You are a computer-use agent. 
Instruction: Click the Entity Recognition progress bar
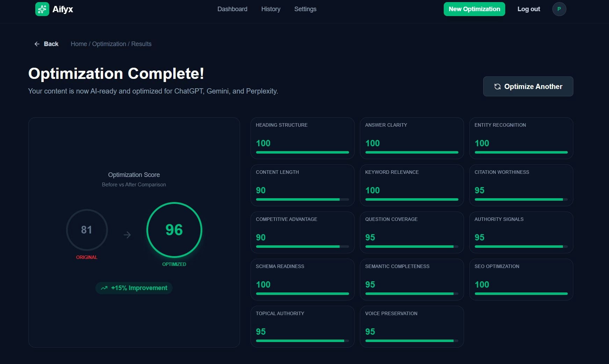tap(521, 153)
